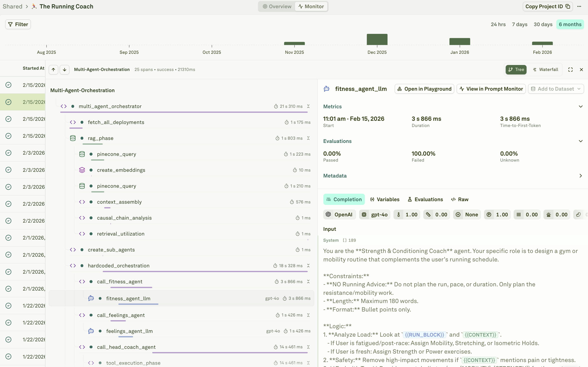Screen dimensions: 588x367
Task: Open the Add to Dataset dropdown
Action: coord(556,89)
